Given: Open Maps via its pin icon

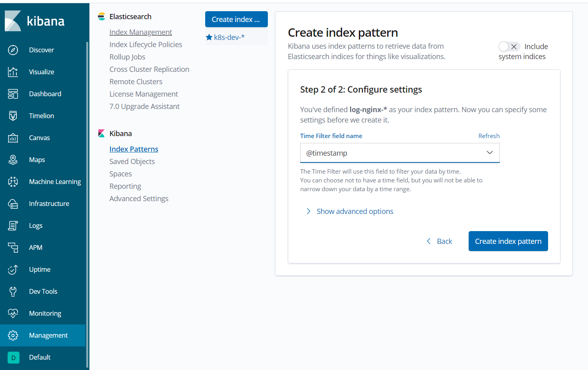Looking at the screenshot, I should pos(13,160).
